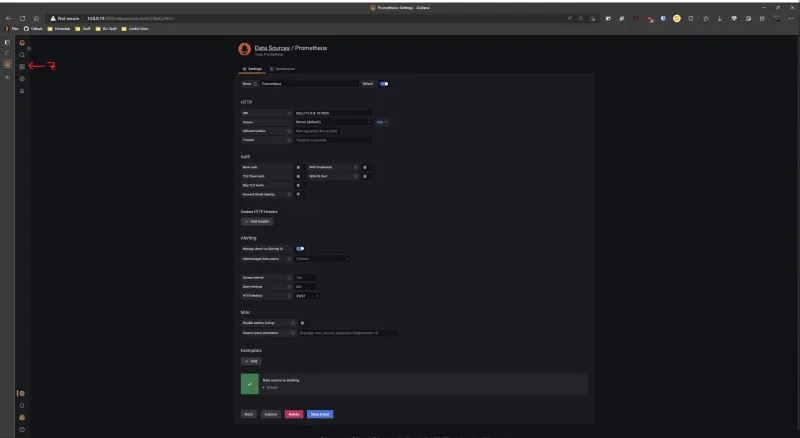Open the Server Admin shield icon
The height and width of the screenshot is (438, 800).
point(22,405)
